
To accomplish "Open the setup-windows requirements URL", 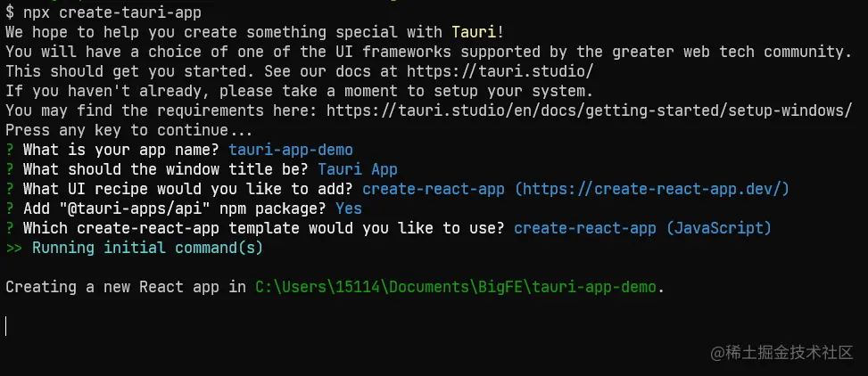I will point(589,110).
